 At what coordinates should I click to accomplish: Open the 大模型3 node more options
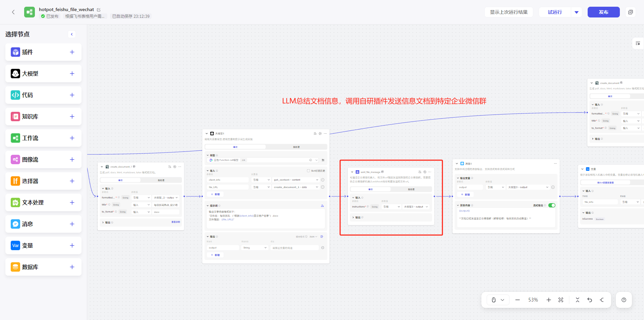[325, 134]
